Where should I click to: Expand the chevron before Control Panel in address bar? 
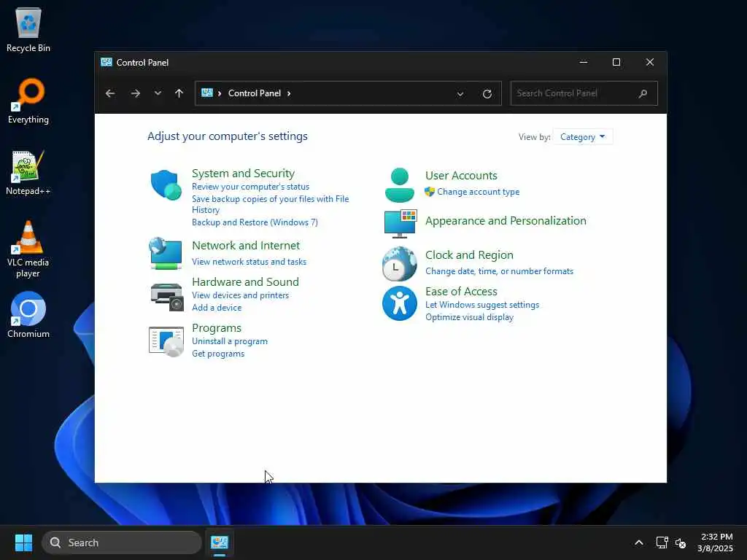coord(220,93)
